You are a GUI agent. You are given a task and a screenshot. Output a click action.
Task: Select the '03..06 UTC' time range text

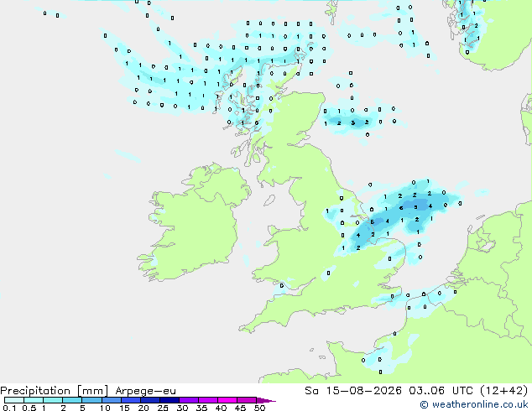(441, 391)
